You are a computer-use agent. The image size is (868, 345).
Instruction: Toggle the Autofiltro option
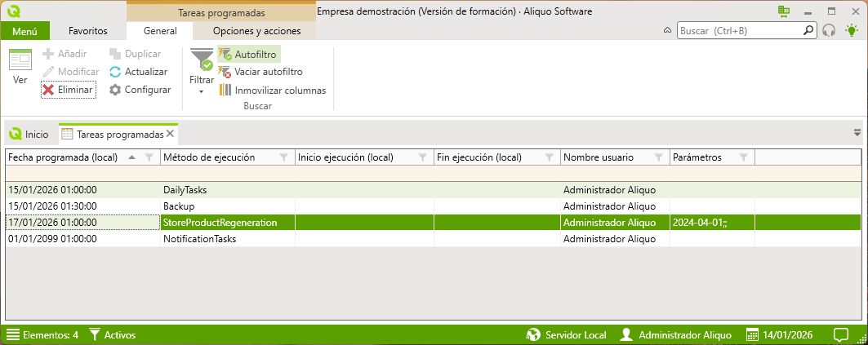point(248,54)
